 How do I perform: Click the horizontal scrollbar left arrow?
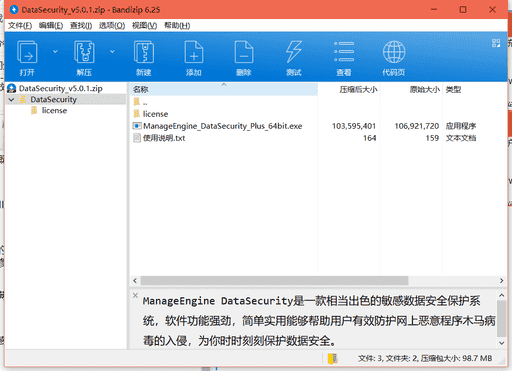tap(135, 281)
